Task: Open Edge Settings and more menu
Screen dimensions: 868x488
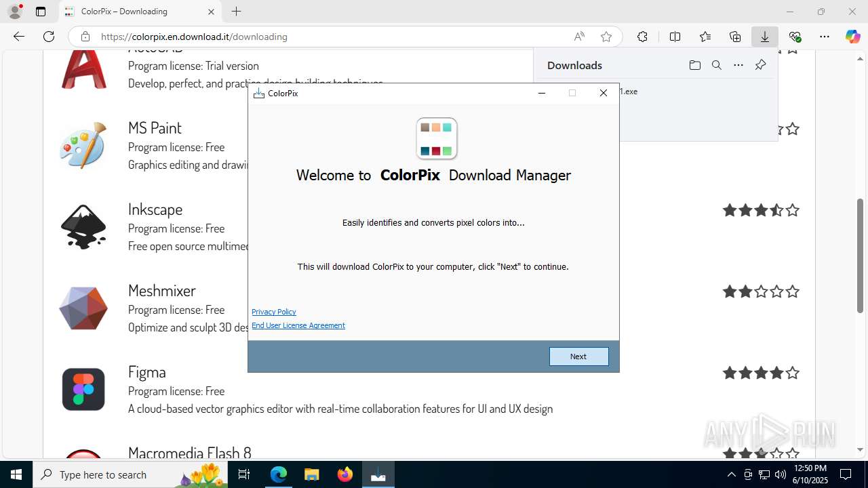Action: [825, 37]
